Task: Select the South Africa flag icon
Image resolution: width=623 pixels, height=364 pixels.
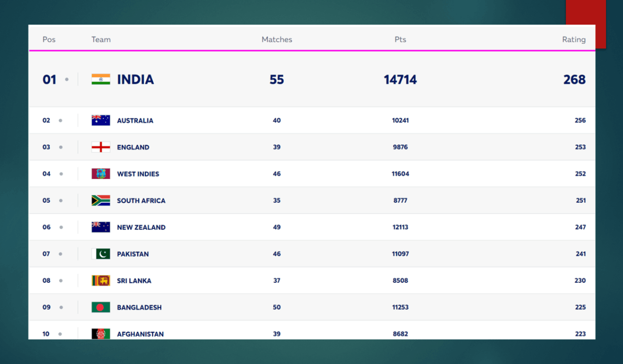Action: coord(101,200)
